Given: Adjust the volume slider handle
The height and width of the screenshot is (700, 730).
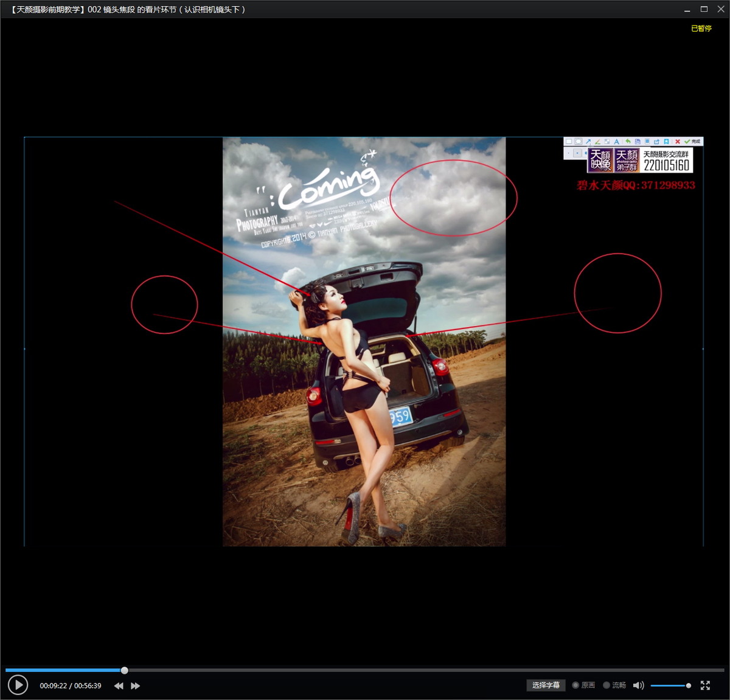Looking at the screenshot, I should pos(689,685).
